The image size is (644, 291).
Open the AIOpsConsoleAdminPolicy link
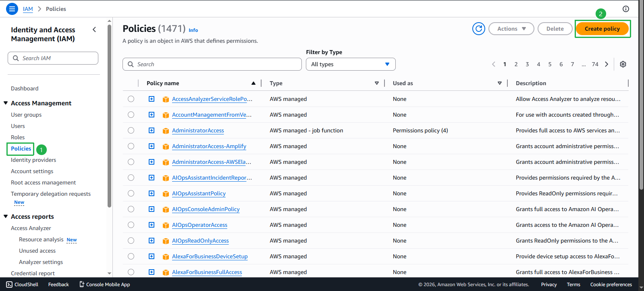click(x=206, y=209)
